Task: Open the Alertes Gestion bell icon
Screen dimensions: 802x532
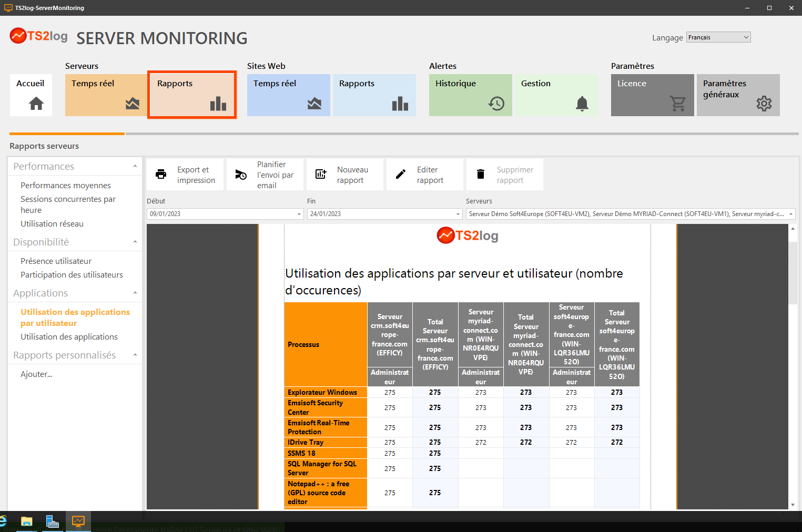Action: tap(582, 104)
